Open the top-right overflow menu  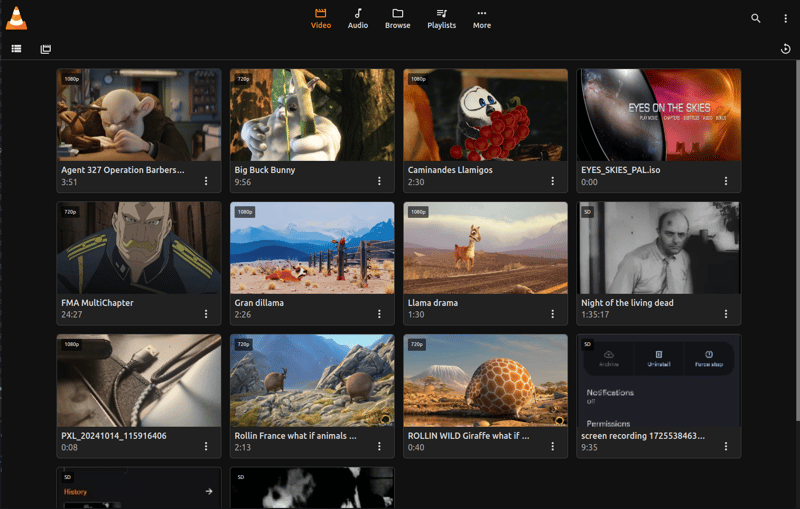785,18
